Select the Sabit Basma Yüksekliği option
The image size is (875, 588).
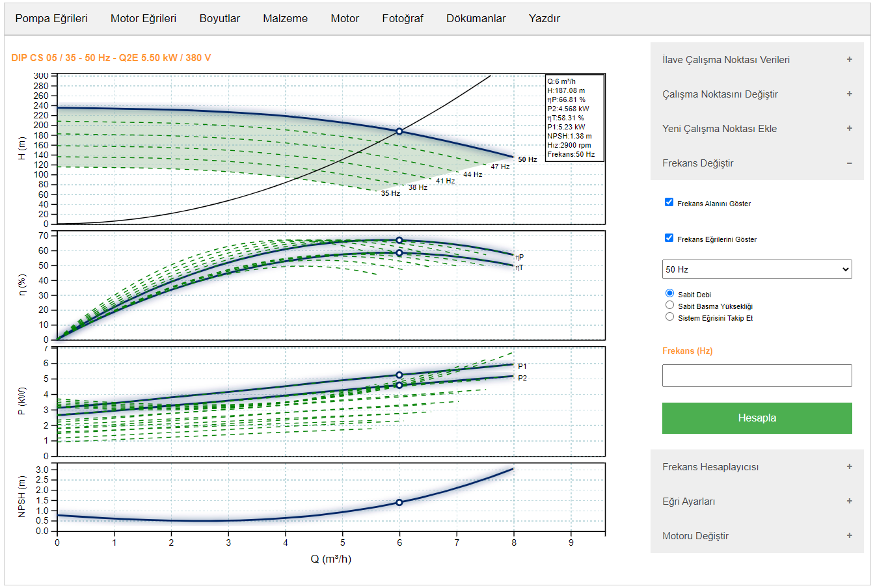point(669,304)
